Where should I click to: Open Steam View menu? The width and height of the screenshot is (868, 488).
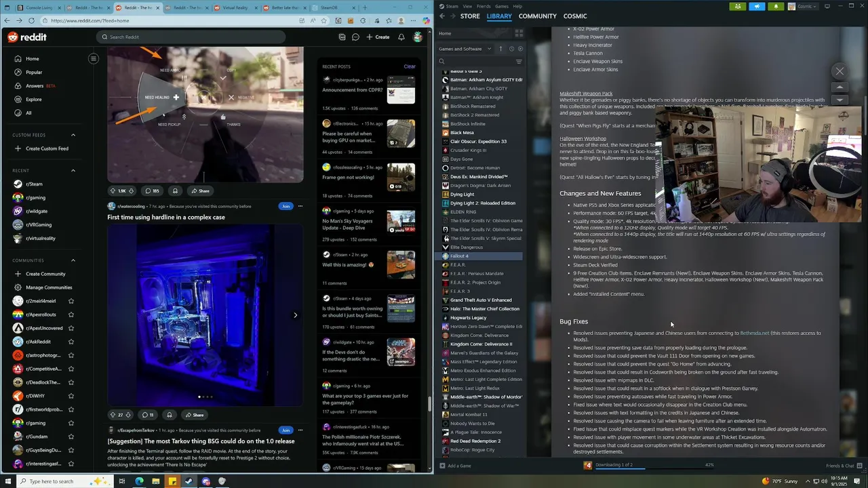(467, 6)
